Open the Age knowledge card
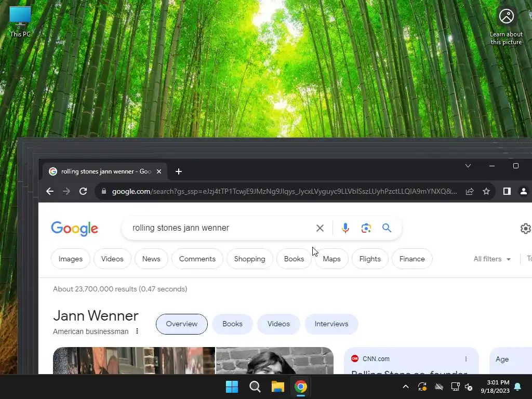532x399 pixels. coord(511,361)
